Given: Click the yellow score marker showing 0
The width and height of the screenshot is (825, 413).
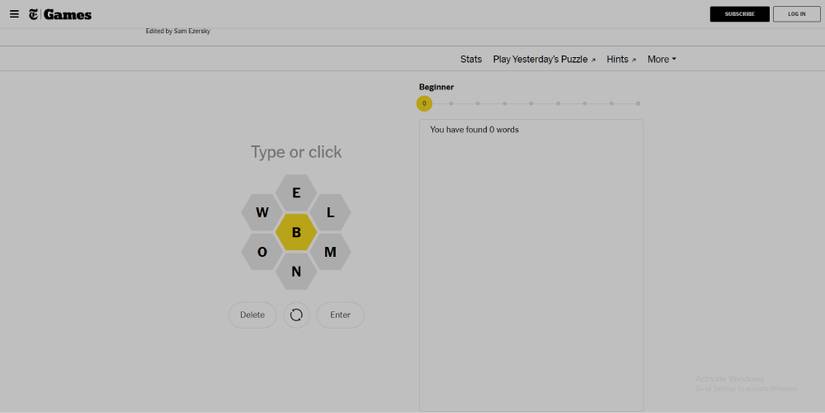Looking at the screenshot, I should pyautogui.click(x=424, y=104).
